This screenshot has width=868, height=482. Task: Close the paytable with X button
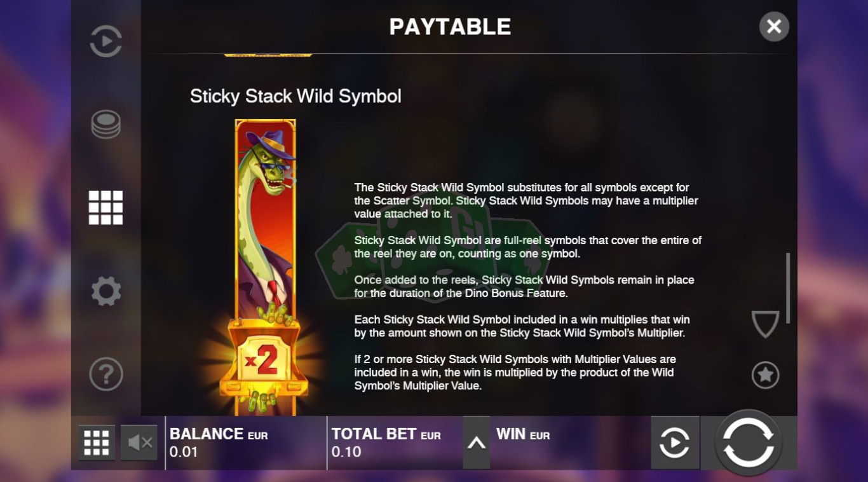(x=774, y=27)
